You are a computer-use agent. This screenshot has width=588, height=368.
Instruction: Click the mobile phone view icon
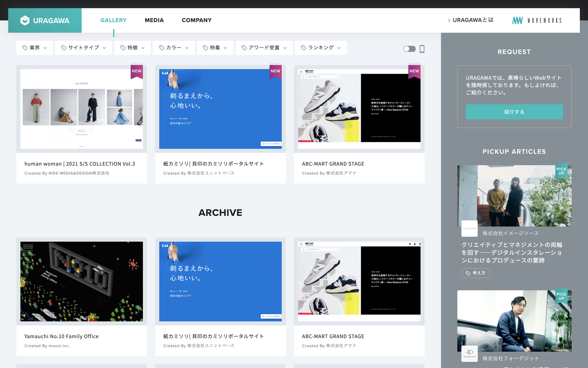[422, 49]
